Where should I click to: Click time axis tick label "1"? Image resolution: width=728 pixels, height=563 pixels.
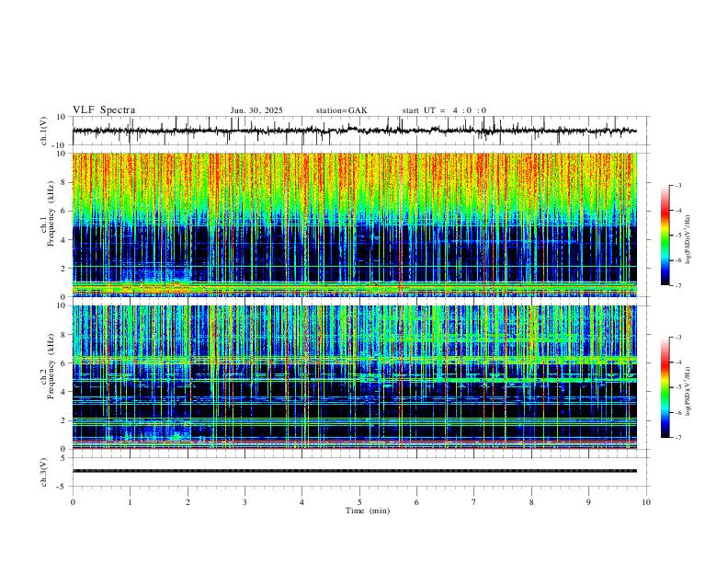click(x=130, y=502)
